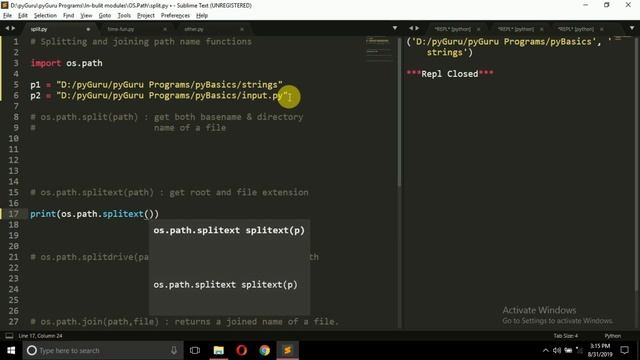
Task: Open the Help menu
Action: pos(202,16)
